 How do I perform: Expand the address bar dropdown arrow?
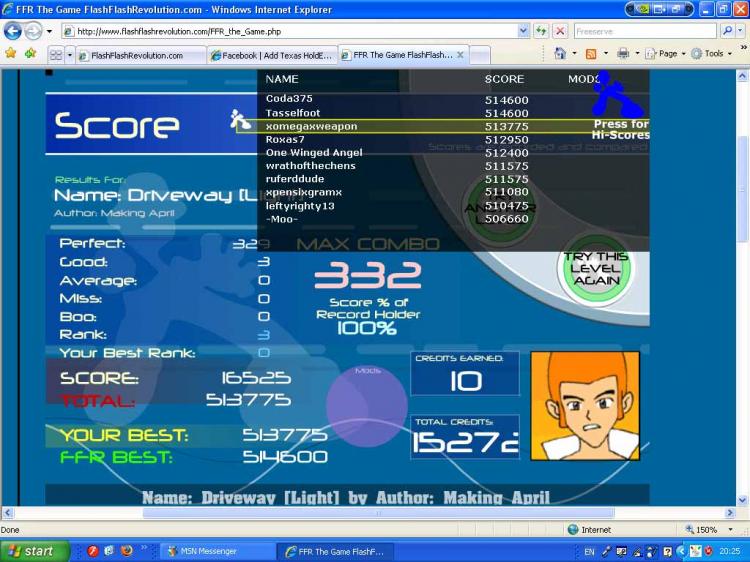click(523, 31)
